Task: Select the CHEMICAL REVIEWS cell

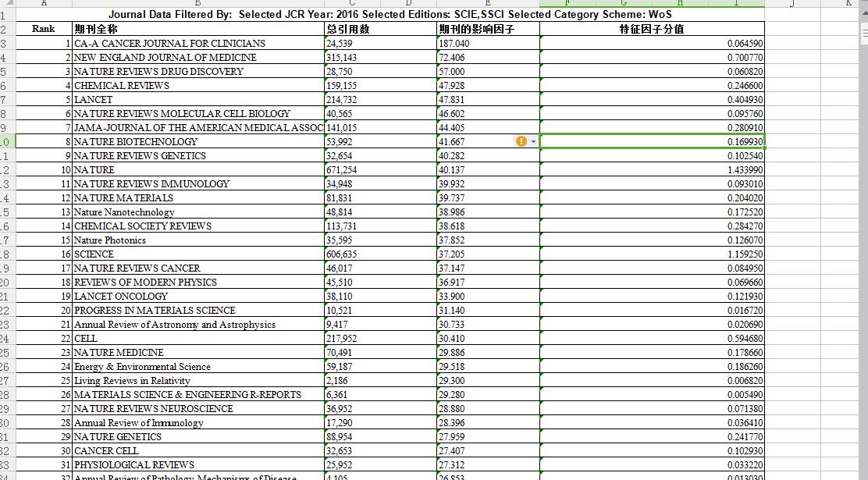Action: (x=198, y=85)
